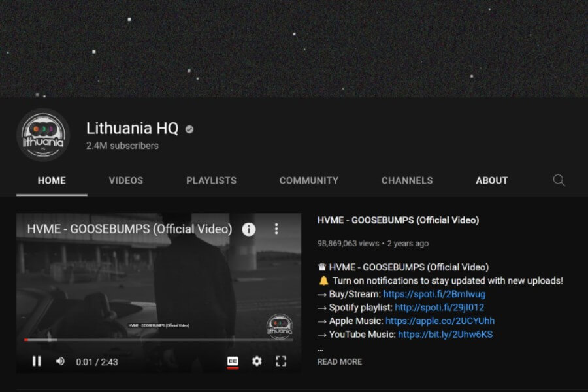Open the Buy/Stream spoti.fi/2BmIwug link

click(x=434, y=294)
